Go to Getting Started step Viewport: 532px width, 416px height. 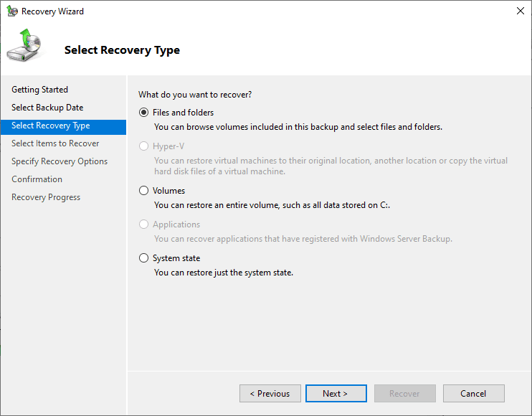point(40,90)
